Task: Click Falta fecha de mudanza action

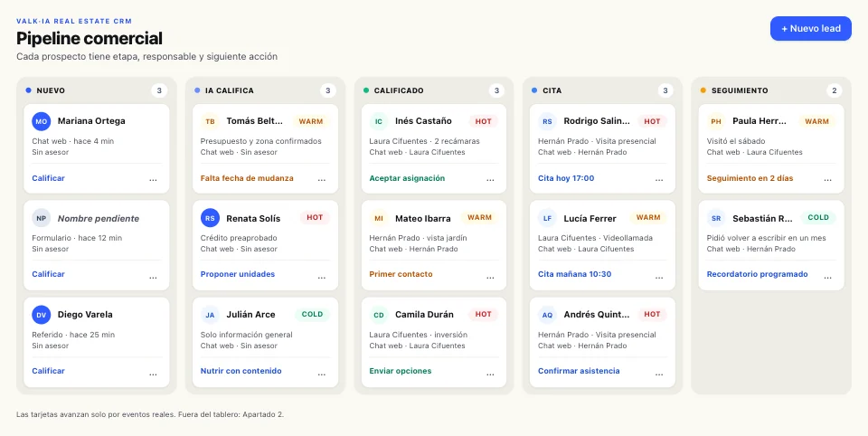Action: coord(247,178)
